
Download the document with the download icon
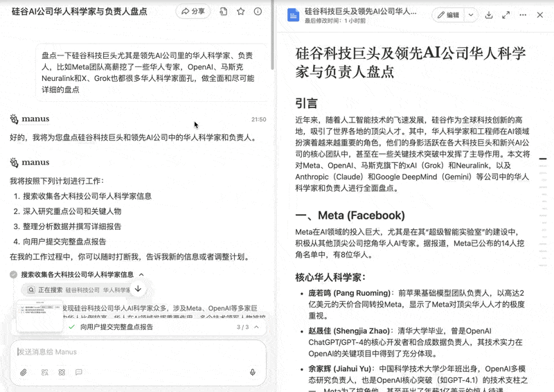click(x=489, y=15)
